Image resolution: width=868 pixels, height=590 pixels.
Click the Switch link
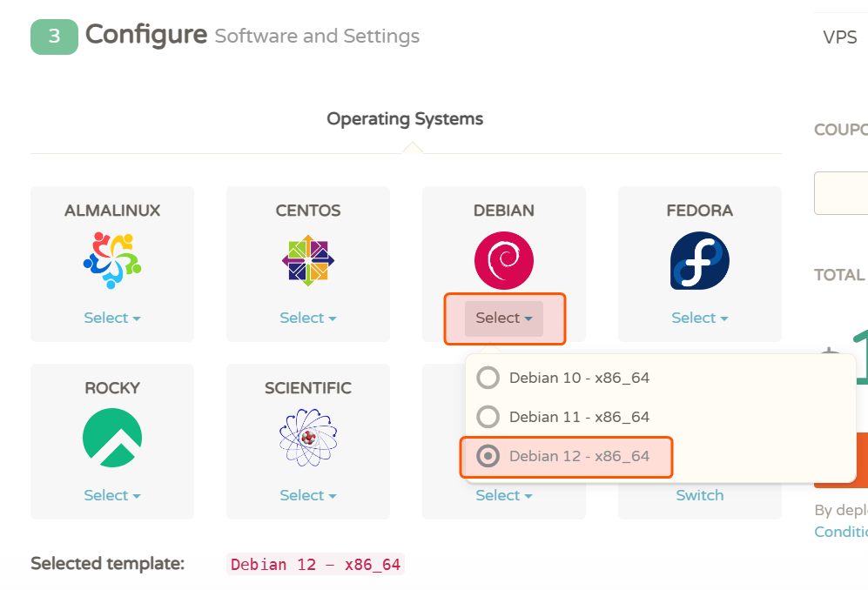point(700,495)
